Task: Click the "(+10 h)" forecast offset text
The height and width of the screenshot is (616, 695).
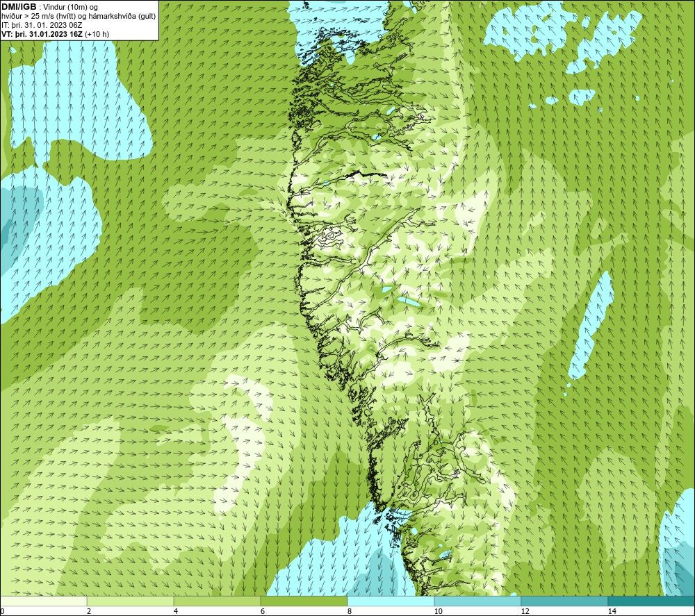Action: (x=97, y=34)
